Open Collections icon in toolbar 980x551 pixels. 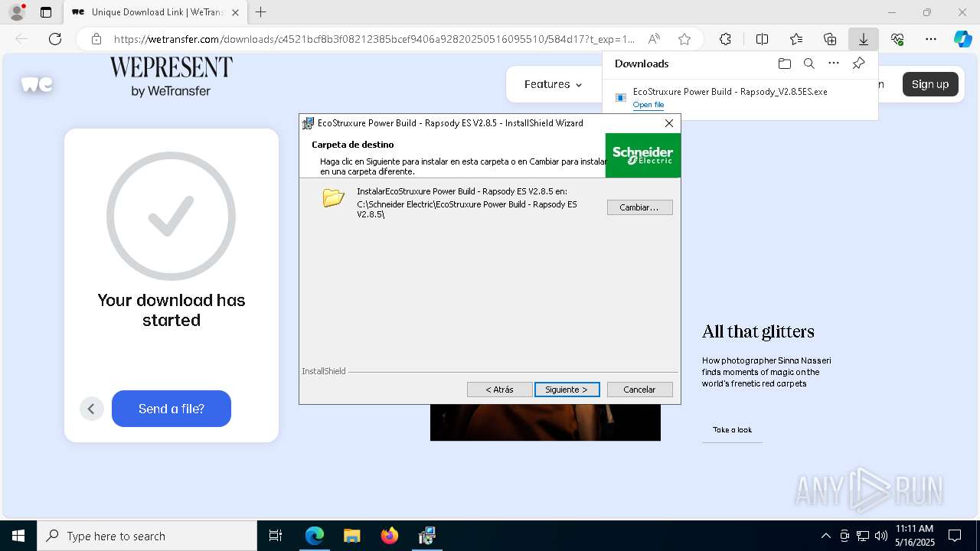830,39
